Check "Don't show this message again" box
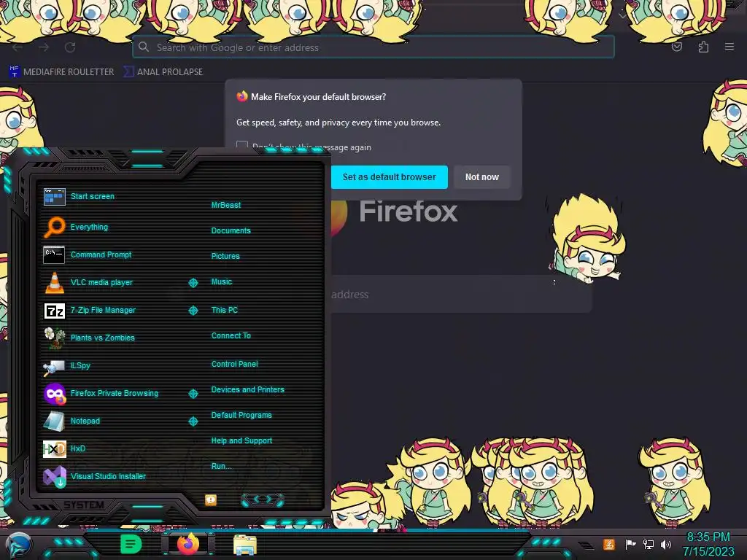The height and width of the screenshot is (560, 747). (x=242, y=146)
